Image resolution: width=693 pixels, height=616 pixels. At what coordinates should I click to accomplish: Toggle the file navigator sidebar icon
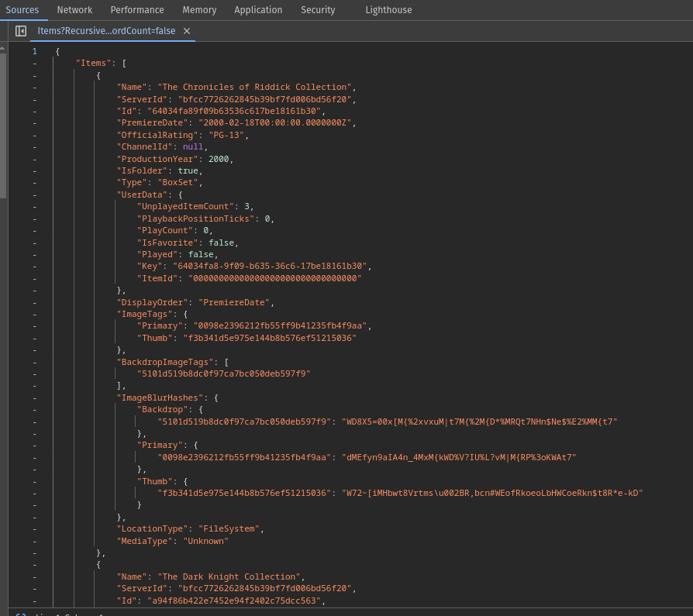(21, 31)
